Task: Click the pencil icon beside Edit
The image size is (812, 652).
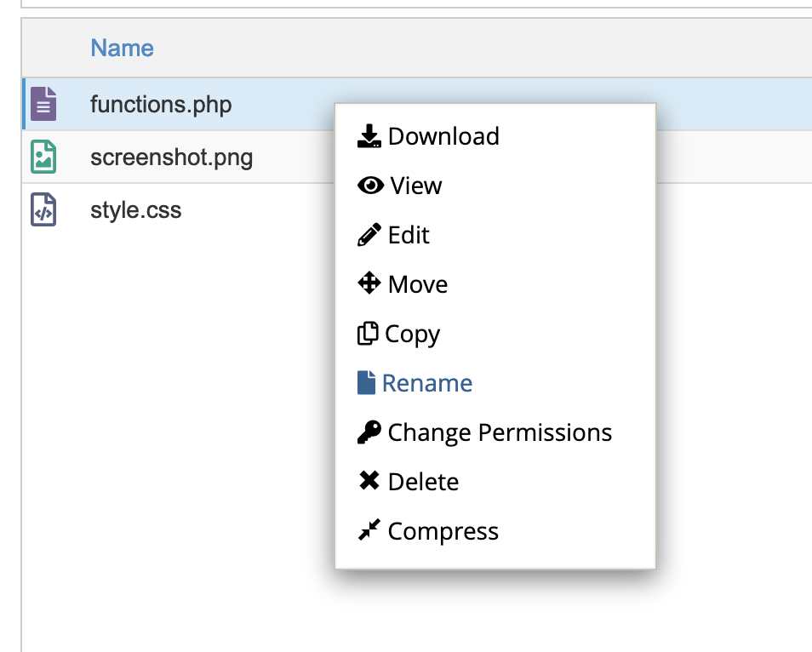Action: [x=369, y=235]
